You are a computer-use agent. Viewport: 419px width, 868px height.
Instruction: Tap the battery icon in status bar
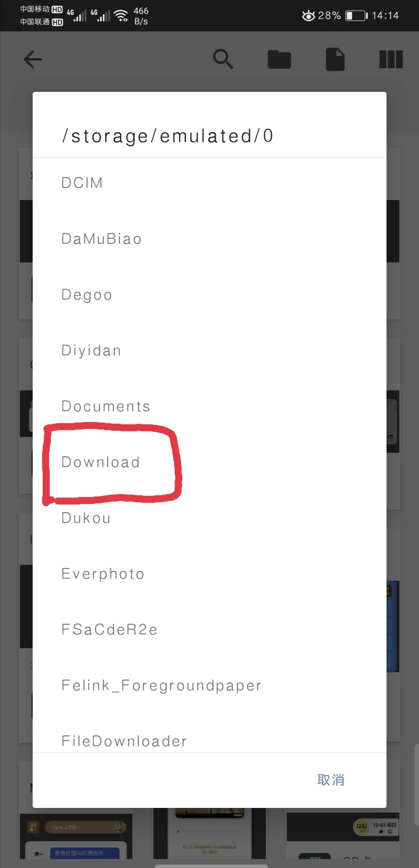(x=356, y=16)
